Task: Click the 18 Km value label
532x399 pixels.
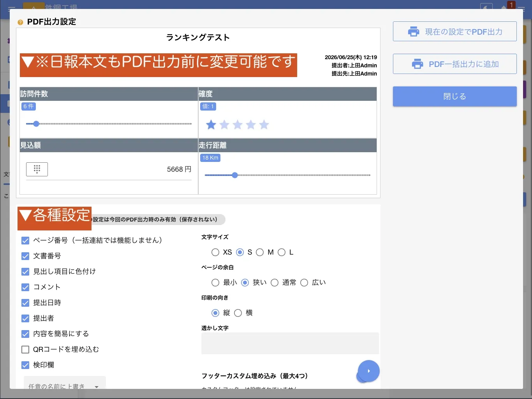Action: 210,158
